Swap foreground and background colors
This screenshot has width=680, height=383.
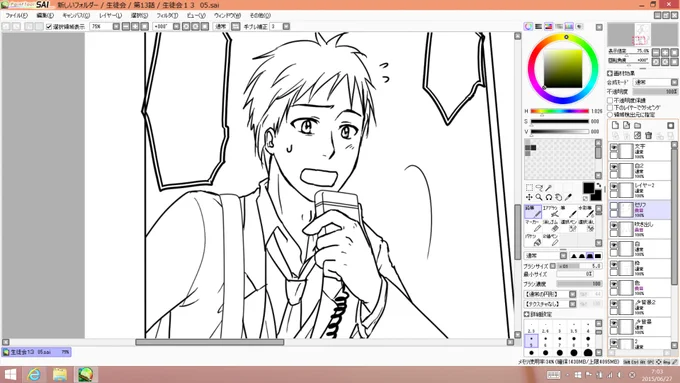[599, 185]
